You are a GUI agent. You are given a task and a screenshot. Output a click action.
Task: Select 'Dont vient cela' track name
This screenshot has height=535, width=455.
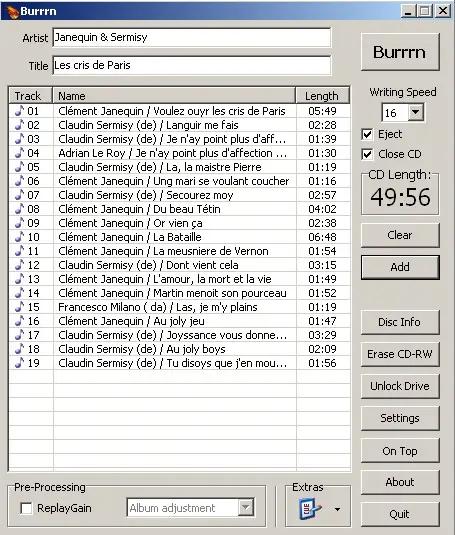tap(202, 265)
